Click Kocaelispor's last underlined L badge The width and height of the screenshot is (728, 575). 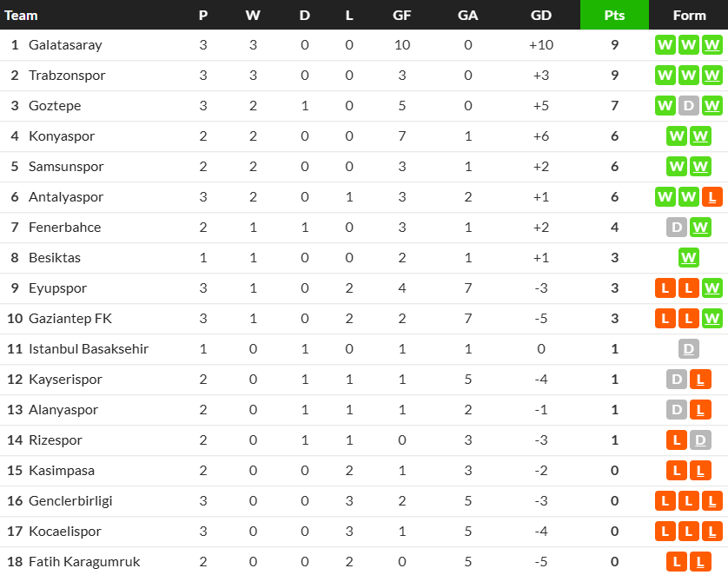click(x=711, y=532)
